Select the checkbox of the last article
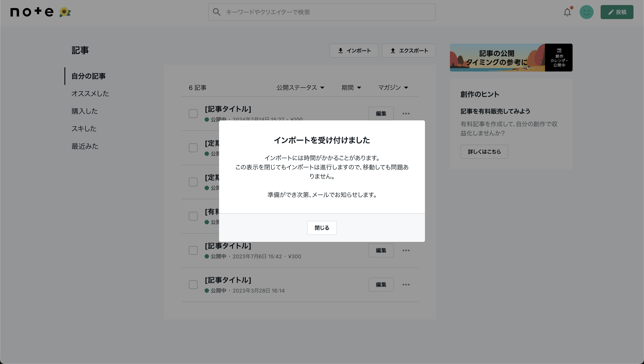The height and width of the screenshot is (364, 644). click(193, 285)
